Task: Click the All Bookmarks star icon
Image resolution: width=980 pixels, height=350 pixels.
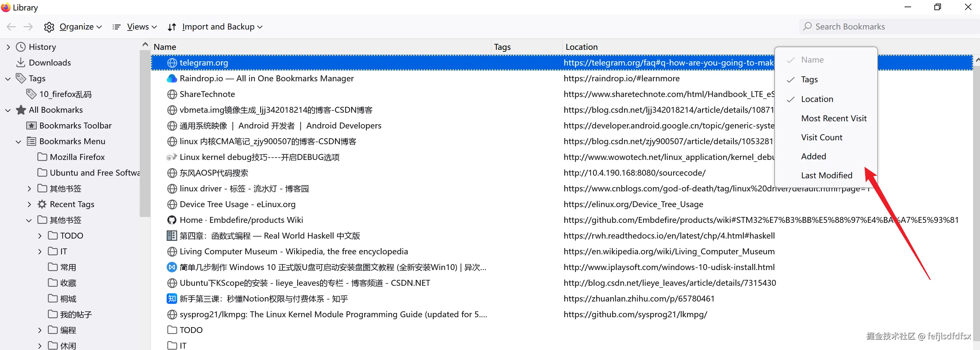Action: click(21, 110)
